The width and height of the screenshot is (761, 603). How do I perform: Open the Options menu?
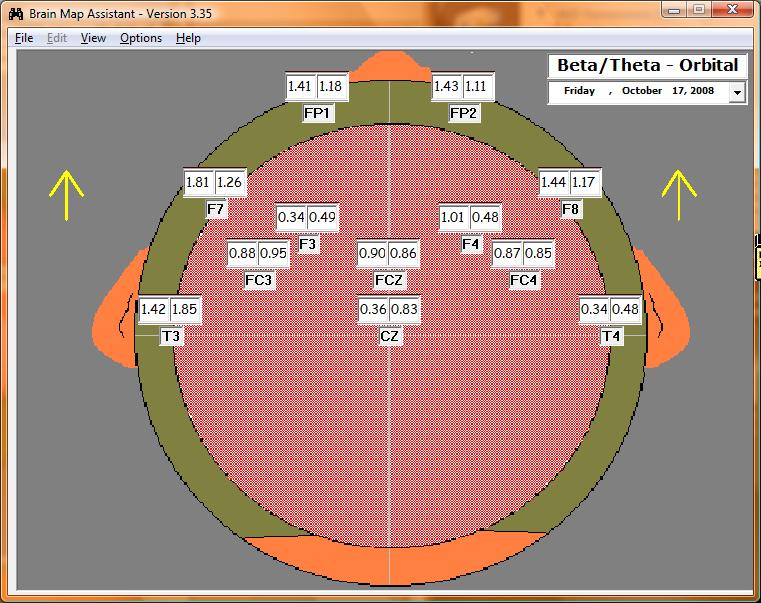pyautogui.click(x=141, y=38)
